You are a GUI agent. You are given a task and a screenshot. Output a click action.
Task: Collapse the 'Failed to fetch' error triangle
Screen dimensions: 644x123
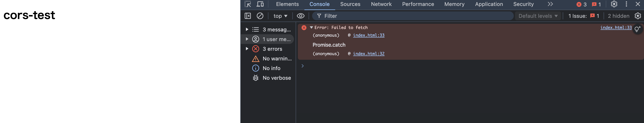[x=311, y=27]
